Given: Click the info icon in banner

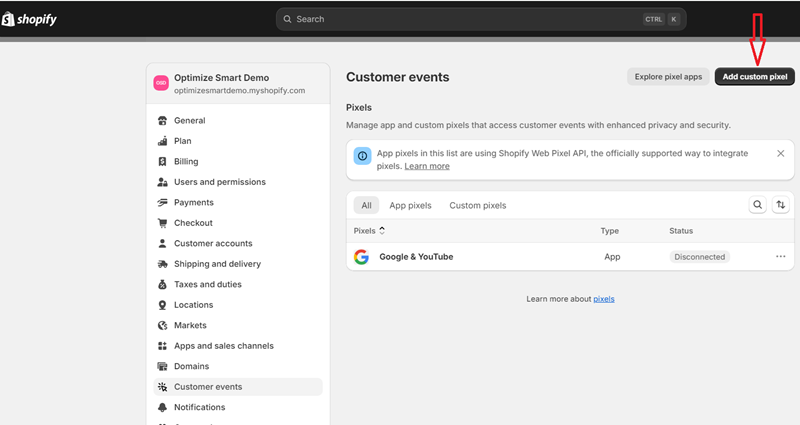Looking at the screenshot, I should tap(362, 156).
